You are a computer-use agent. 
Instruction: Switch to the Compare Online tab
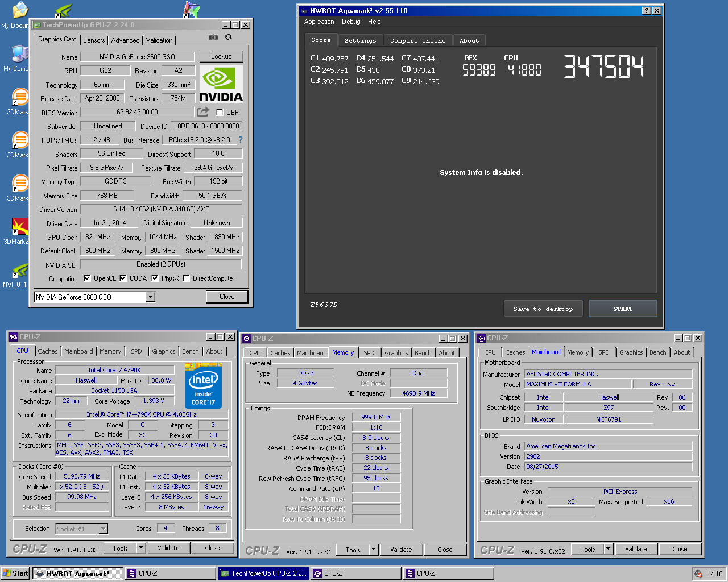[418, 41]
